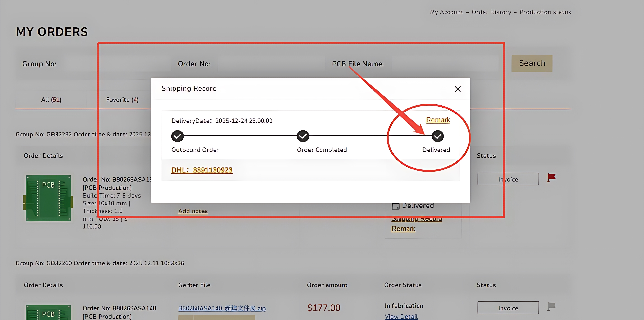Click the Search button
This screenshot has height=320, width=644.
[532, 63]
